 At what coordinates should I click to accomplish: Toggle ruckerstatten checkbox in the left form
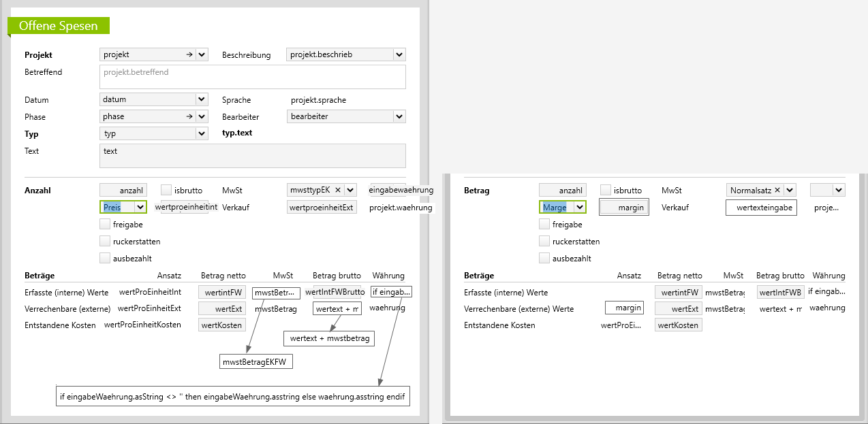pyautogui.click(x=105, y=241)
